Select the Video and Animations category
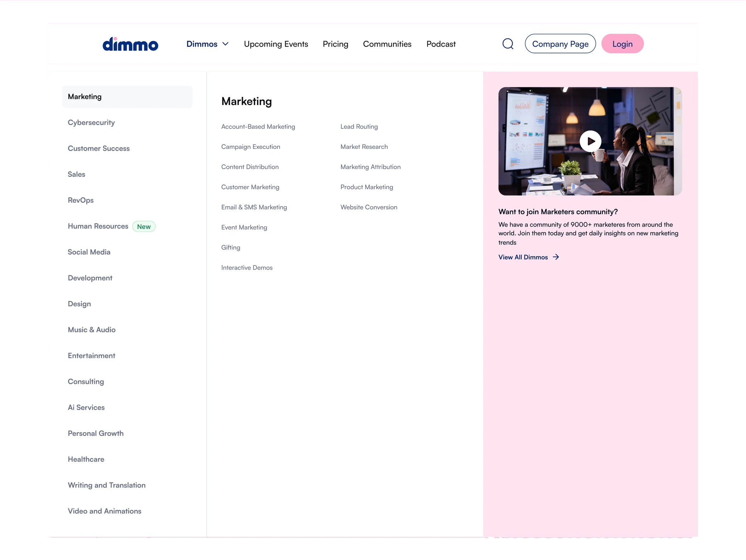This screenshot has width=746, height=560. tap(105, 511)
